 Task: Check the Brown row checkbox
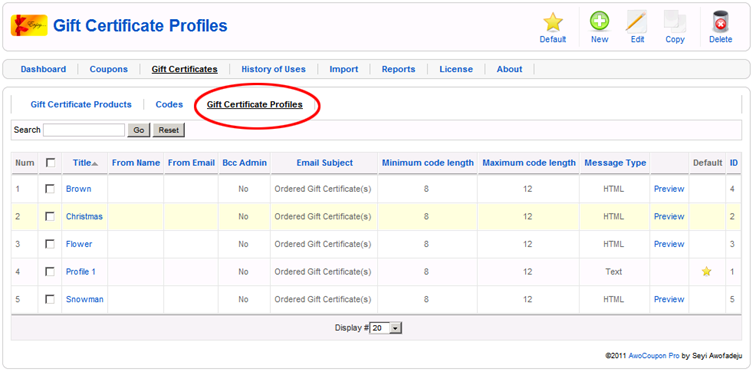(50, 189)
